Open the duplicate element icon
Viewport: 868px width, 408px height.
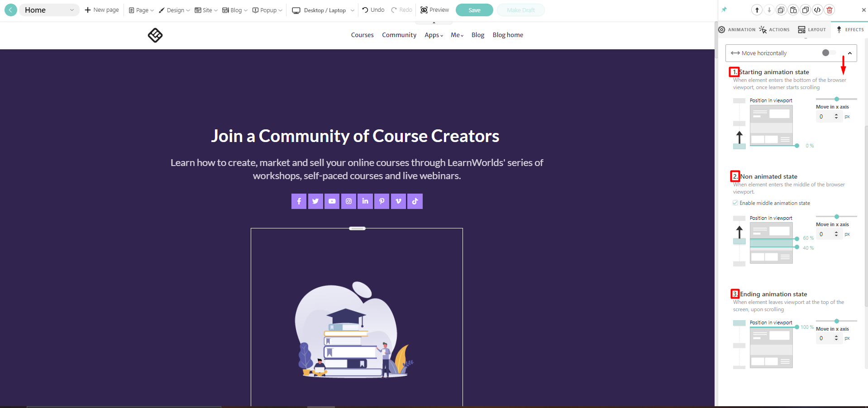tap(805, 9)
